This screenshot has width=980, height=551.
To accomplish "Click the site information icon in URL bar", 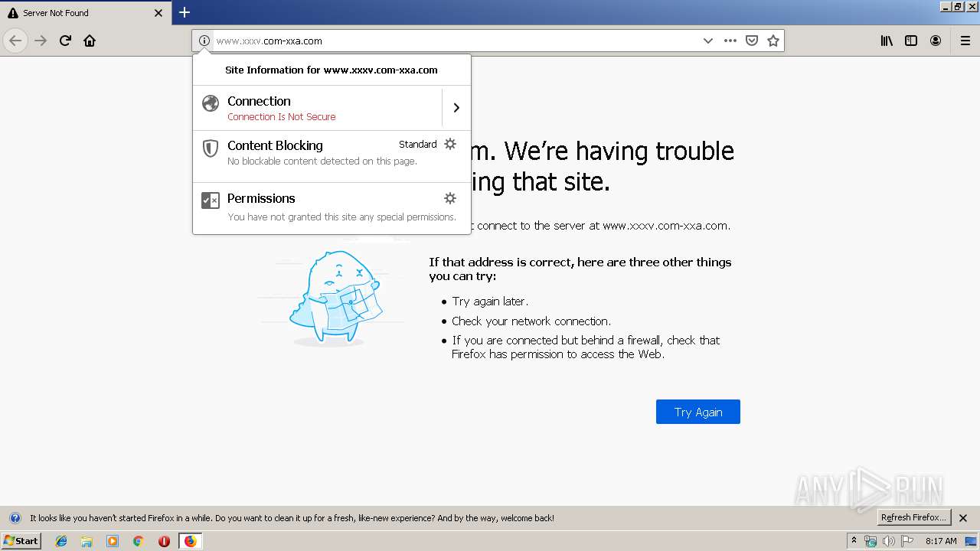I will pyautogui.click(x=204, y=41).
